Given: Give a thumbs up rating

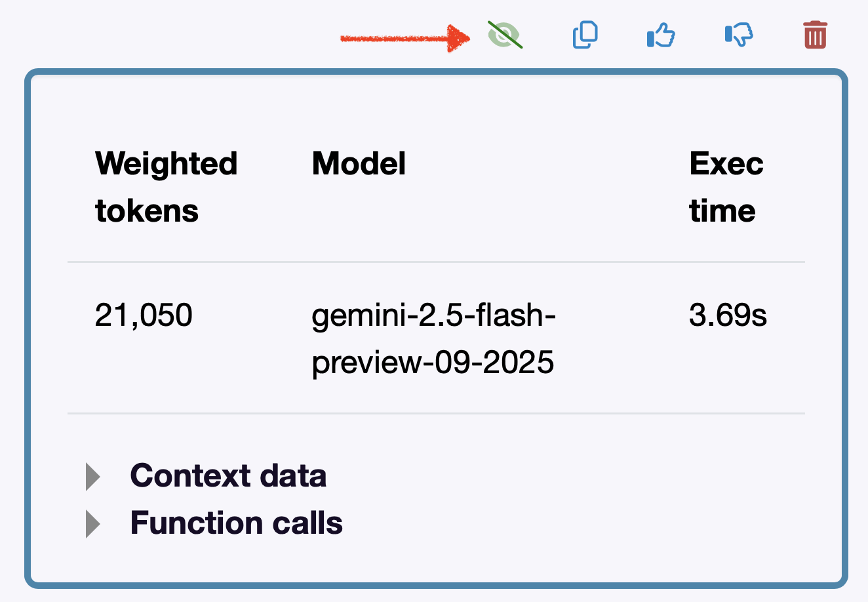Looking at the screenshot, I should [x=661, y=35].
